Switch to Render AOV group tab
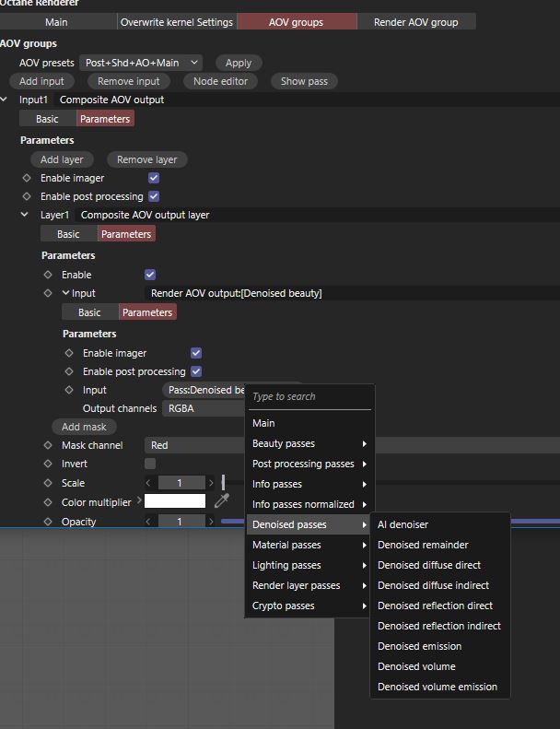 click(x=416, y=22)
